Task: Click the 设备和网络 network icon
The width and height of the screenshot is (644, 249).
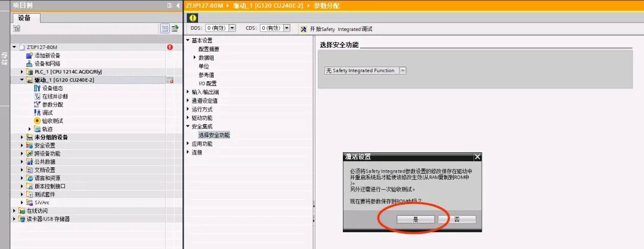Action: pyautogui.click(x=29, y=63)
